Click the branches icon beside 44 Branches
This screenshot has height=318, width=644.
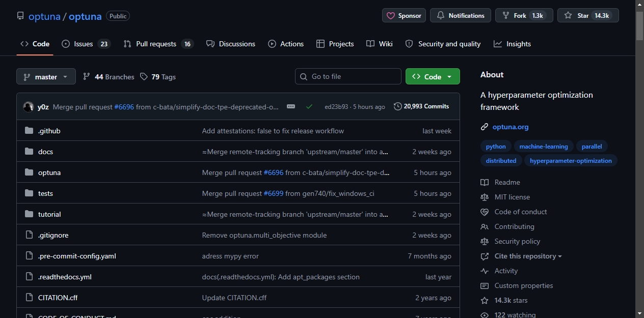pyautogui.click(x=87, y=77)
